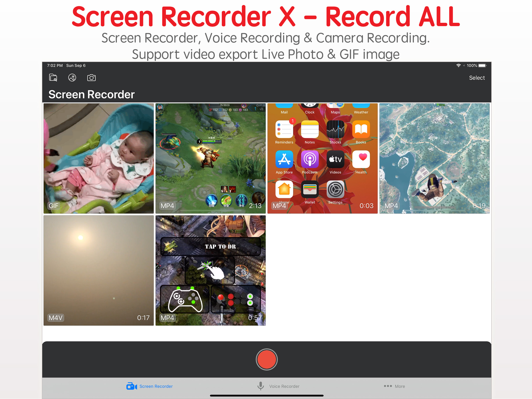Viewport: 532px width, 399px height.
Task: Click the Screen Recorder page title
Action: click(91, 94)
